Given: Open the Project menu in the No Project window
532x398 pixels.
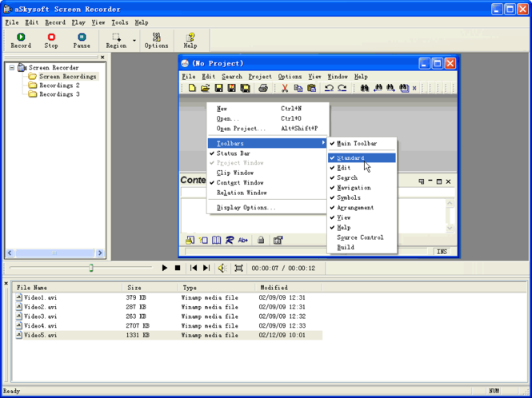Looking at the screenshot, I should coord(260,77).
